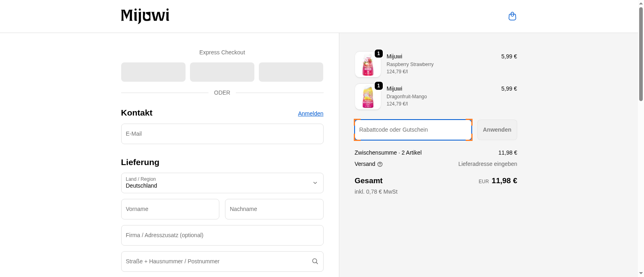Click the 'Gesamt' total label
644x277 pixels.
pyautogui.click(x=368, y=181)
